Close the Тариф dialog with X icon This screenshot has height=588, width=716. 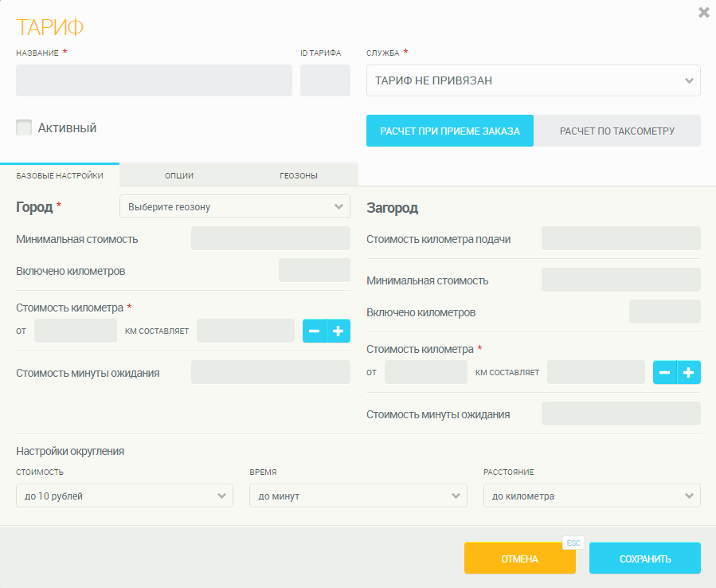[x=703, y=13]
